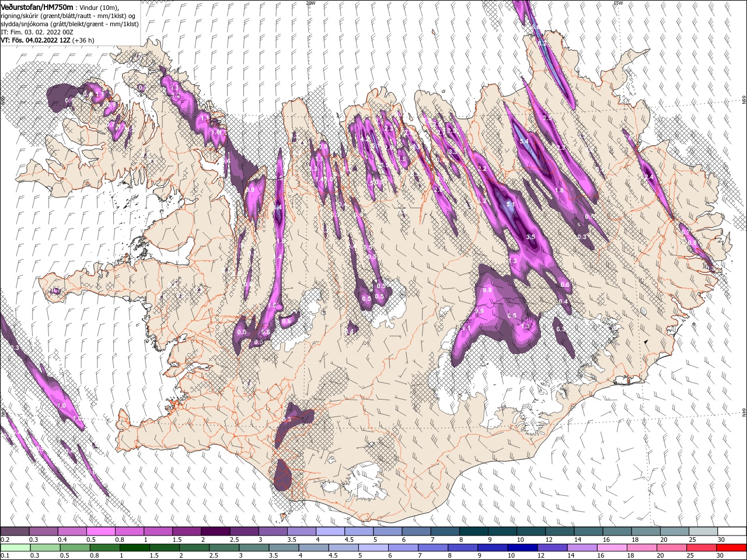Viewport: 747px width, 560px height.
Task: Select snow legend swatch labelled 0.5
Action: coord(100,531)
